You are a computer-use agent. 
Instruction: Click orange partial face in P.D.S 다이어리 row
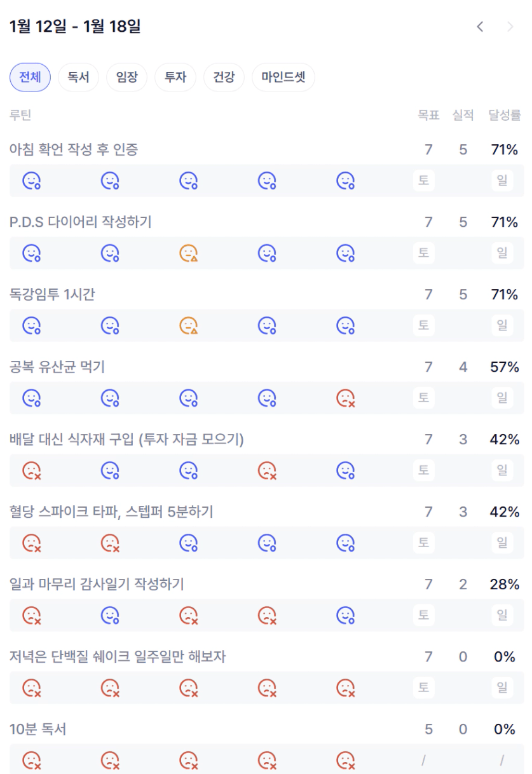pos(189,254)
